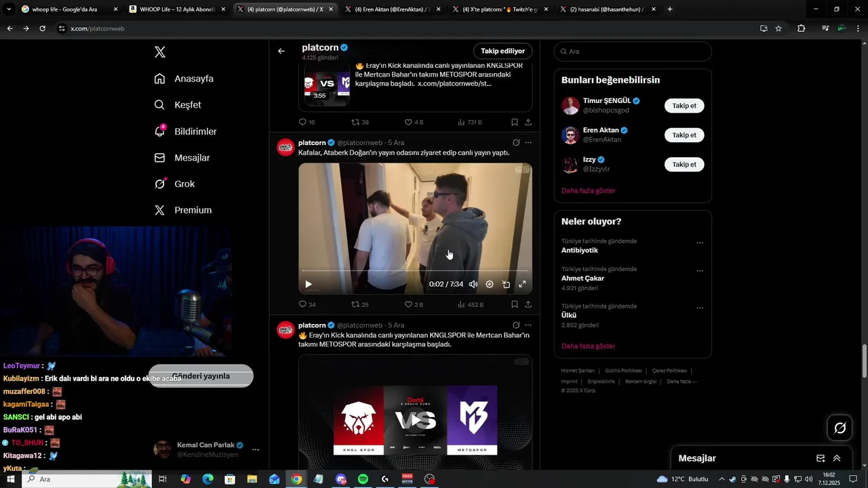Bookmark the Kafalar video post
868x488 pixels.
pos(515,304)
